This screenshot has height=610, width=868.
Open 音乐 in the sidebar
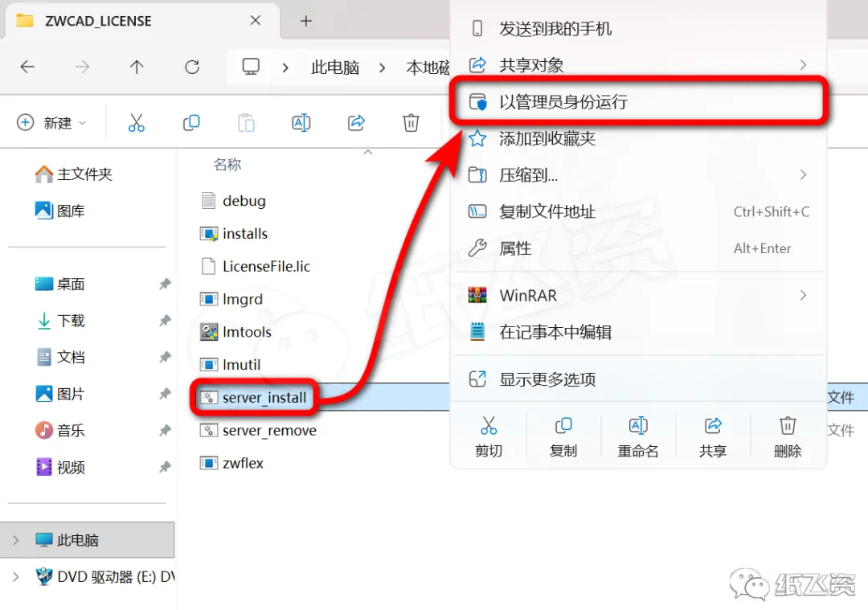point(59,430)
